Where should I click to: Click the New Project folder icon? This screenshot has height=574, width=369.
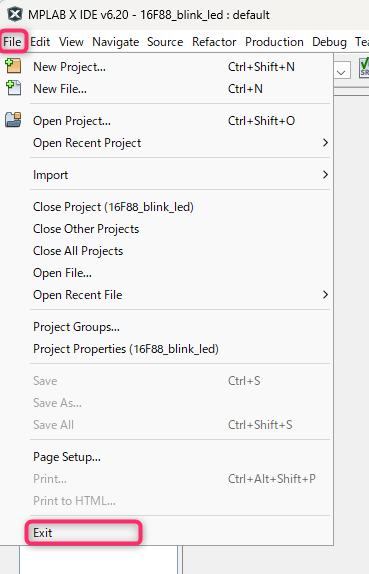pos(13,66)
